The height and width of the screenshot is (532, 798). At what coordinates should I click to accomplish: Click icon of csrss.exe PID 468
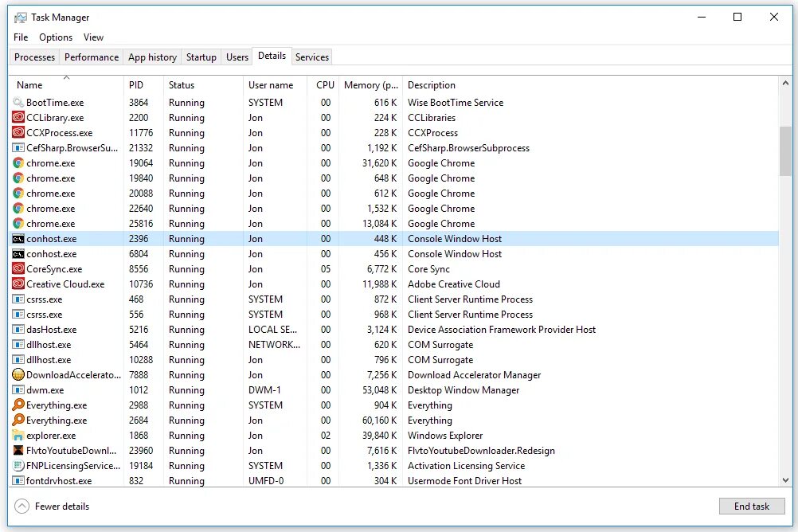(x=18, y=299)
